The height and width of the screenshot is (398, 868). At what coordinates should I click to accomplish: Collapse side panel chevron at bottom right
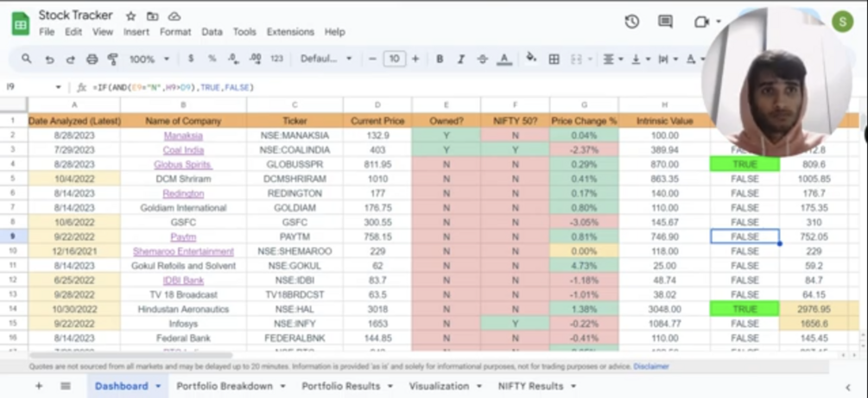[847, 387]
